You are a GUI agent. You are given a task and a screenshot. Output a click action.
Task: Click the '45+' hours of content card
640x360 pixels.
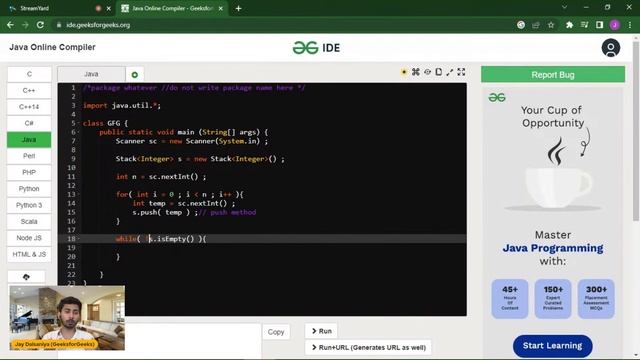pos(510,299)
